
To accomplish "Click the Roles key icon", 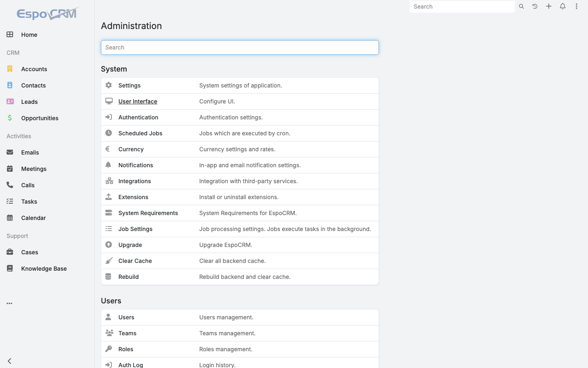I will click(109, 349).
